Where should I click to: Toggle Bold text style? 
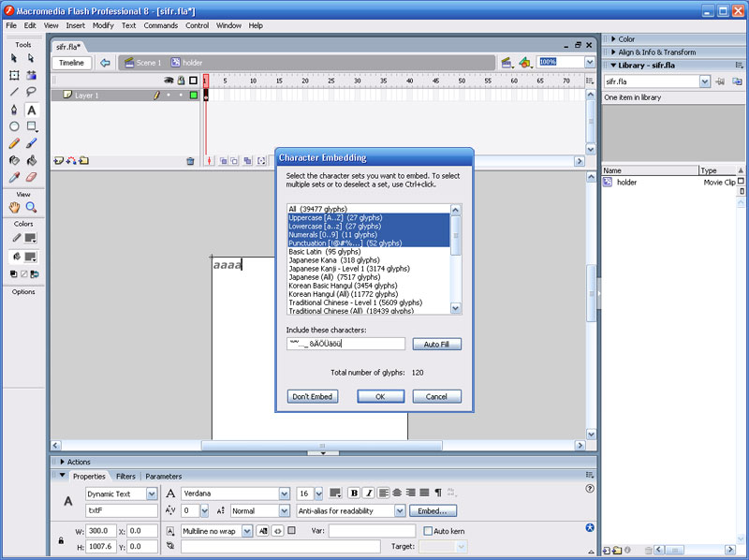pyautogui.click(x=354, y=494)
